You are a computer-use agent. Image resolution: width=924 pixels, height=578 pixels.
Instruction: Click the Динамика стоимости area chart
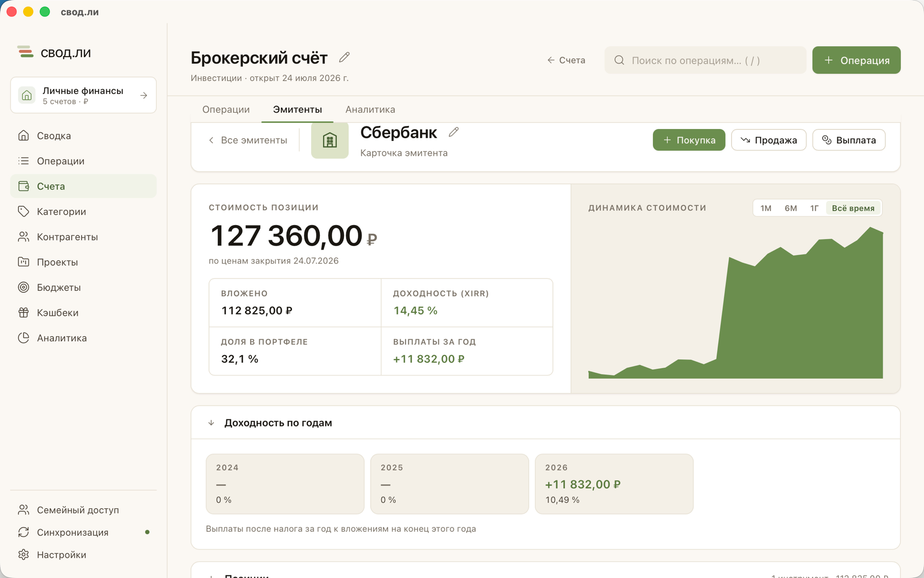[736, 303]
